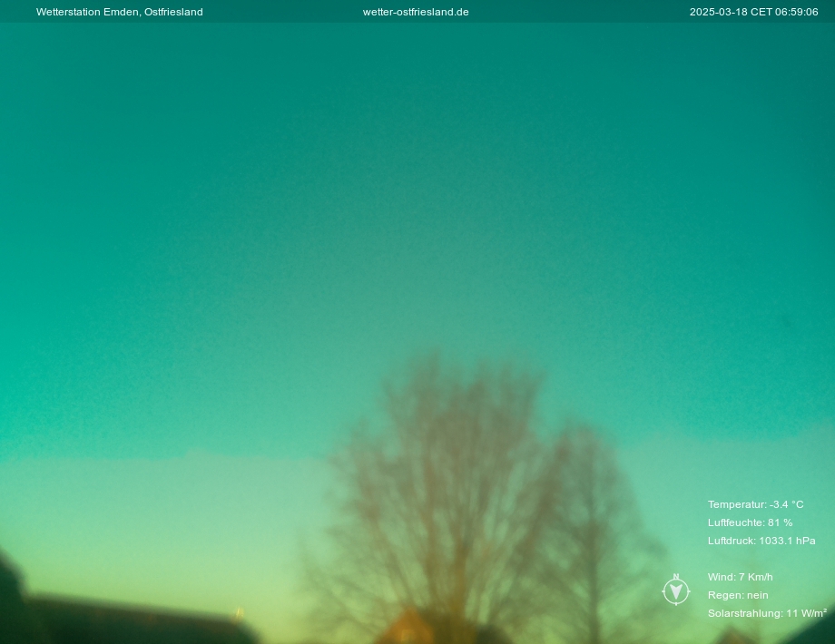Click the small bright light near left rooftop
This screenshot has height=644, width=835.
(x=239, y=613)
